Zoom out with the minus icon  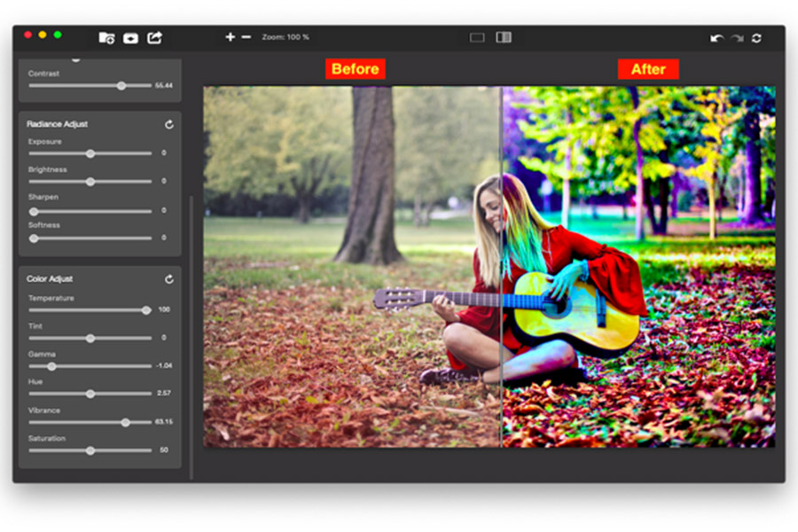coord(245,37)
